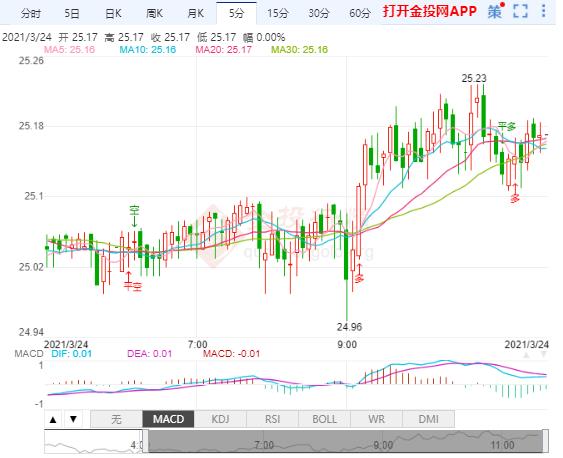Screen dimensions: 563x458
Task: Click the timeline range slider selected area
Action: [x=345, y=441]
